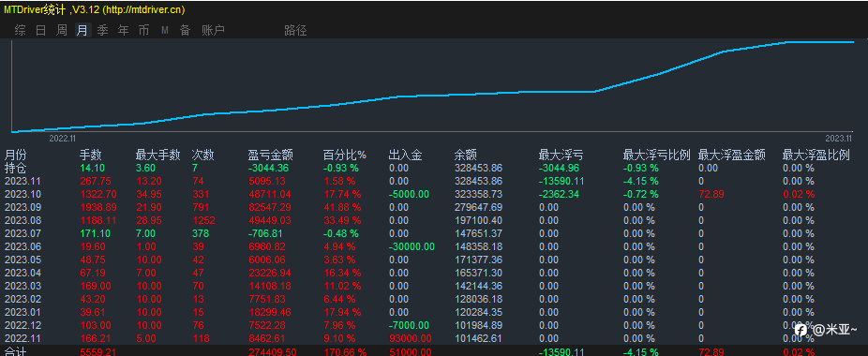868x356 pixels.
Task: Select the 2023.09 month row
Action: (434, 207)
